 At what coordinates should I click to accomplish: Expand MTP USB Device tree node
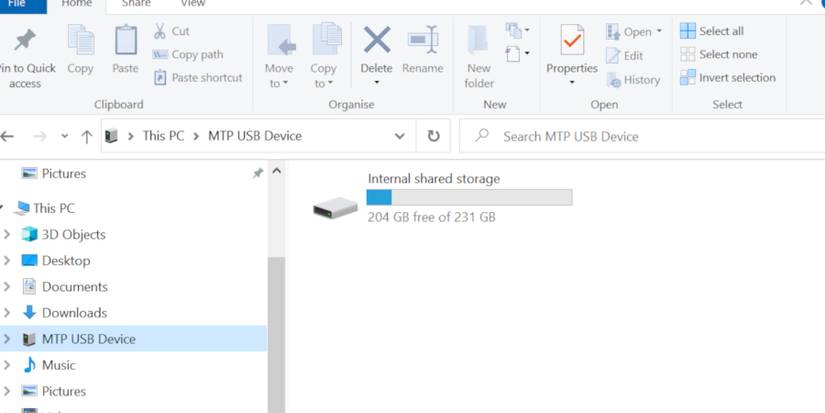(7, 339)
